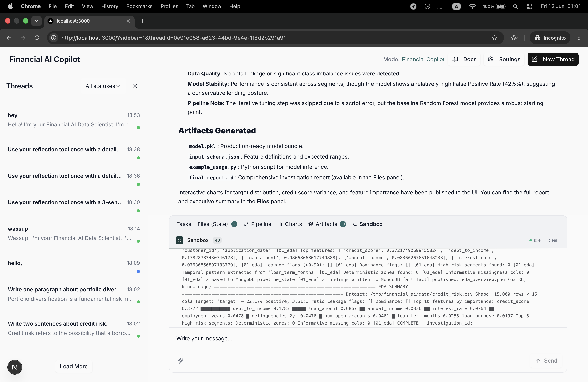Open the bookmarks star icon beside address bar

pyautogui.click(x=514, y=38)
